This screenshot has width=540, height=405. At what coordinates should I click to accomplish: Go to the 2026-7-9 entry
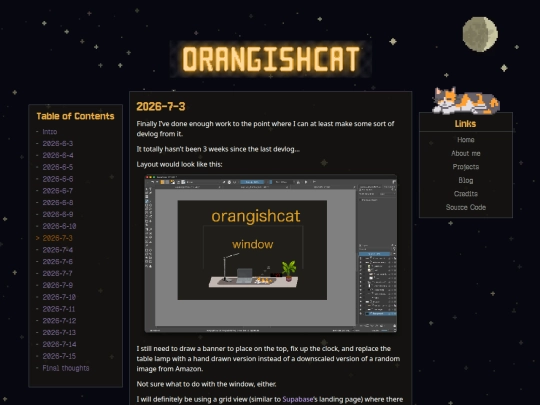coord(58,285)
